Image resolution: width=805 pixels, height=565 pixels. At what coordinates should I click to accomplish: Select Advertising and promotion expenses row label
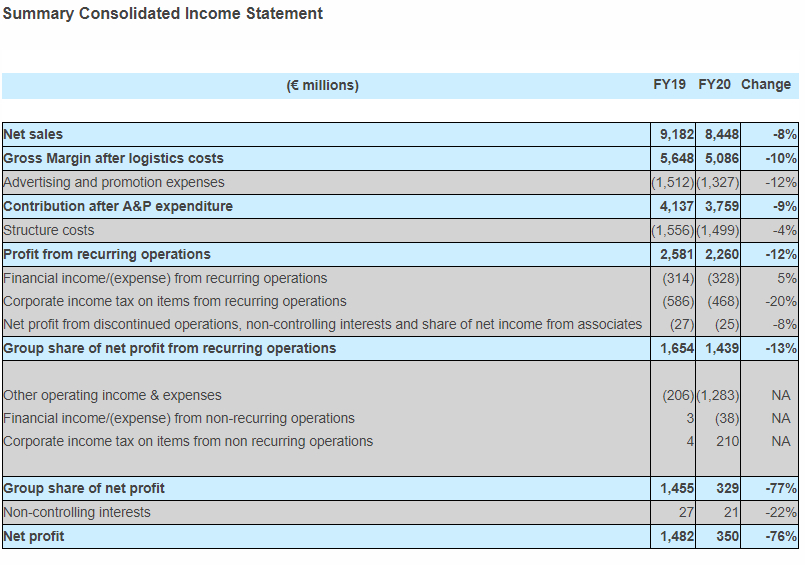114,182
